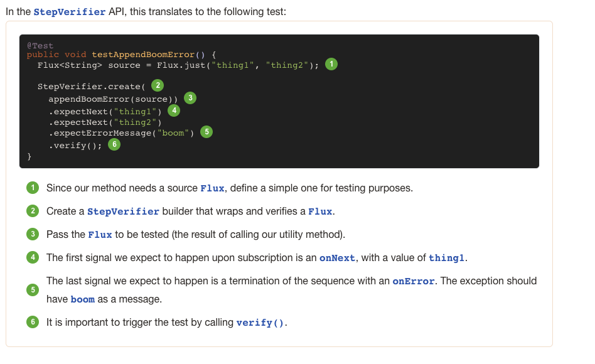Viewport: 595px width, 364px height.
Task: Click the thing1 code term in explanation 4
Action: (447, 258)
